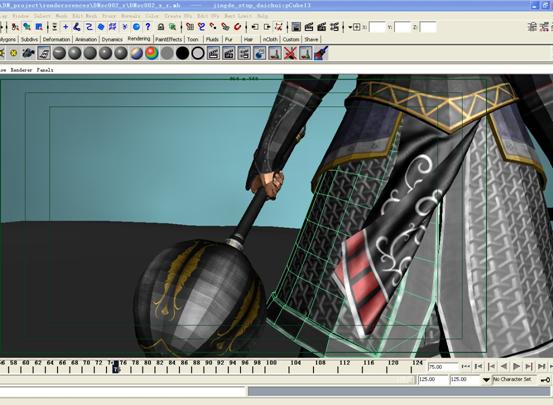Open the input mode dropdown before X field

pyautogui.click(x=350, y=27)
